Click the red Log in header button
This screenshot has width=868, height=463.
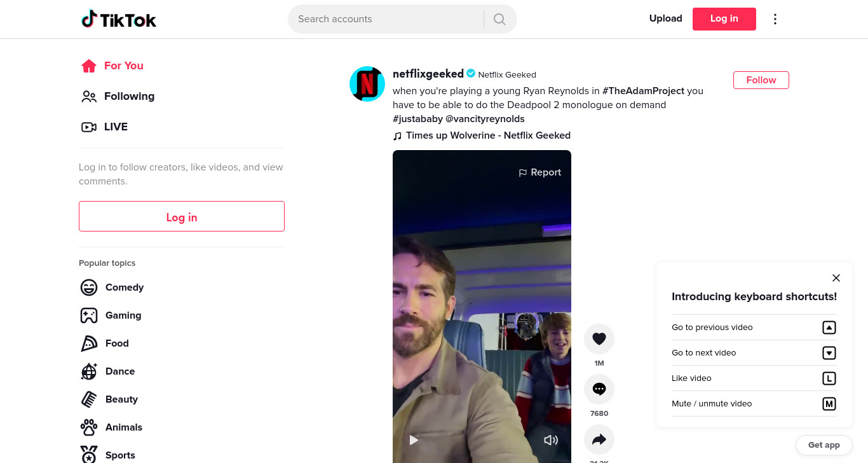click(724, 19)
